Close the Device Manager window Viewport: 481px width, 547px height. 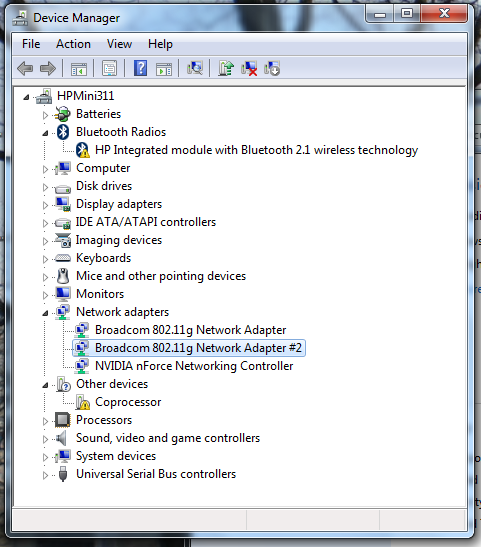point(444,14)
